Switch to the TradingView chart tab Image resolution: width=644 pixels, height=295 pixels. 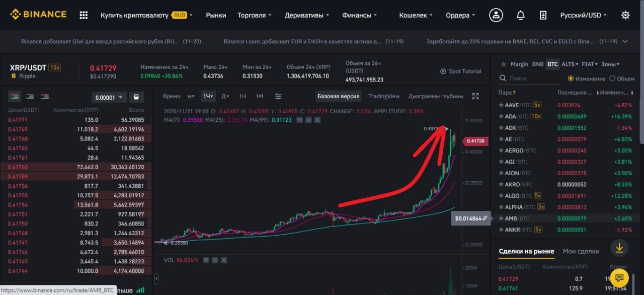pyautogui.click(x=384, y=96)
